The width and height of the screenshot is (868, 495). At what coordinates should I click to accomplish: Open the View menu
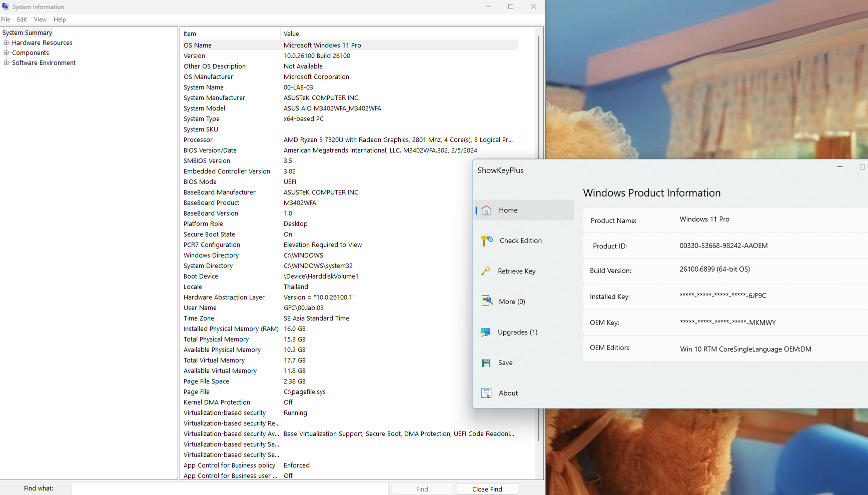click(x=40, y=19)
